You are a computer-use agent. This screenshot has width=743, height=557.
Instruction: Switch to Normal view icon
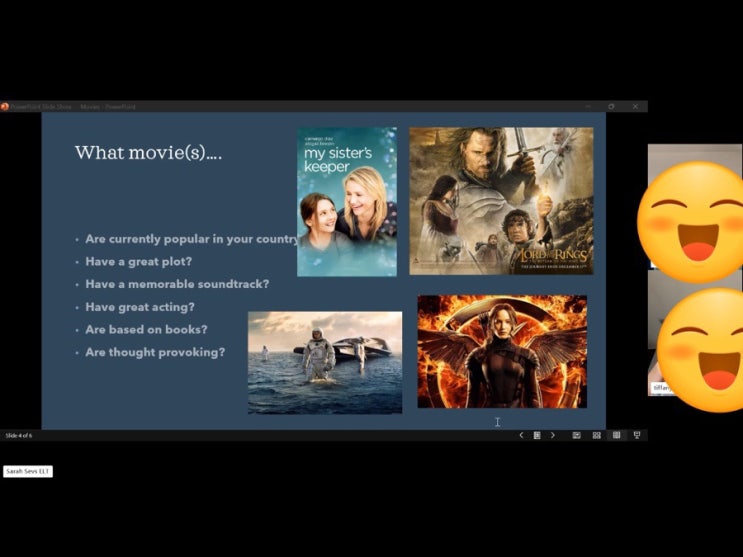tap(576, 435)
